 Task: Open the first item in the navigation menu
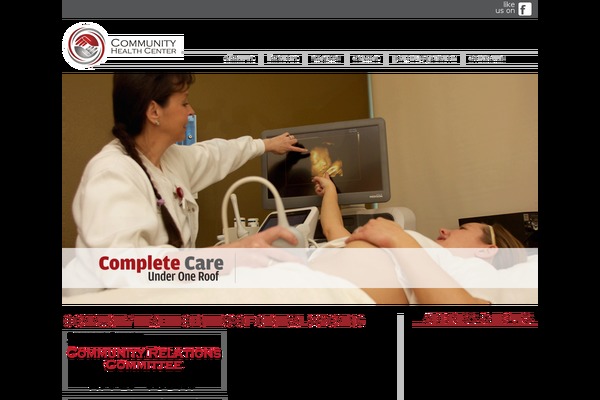[240, 59]
